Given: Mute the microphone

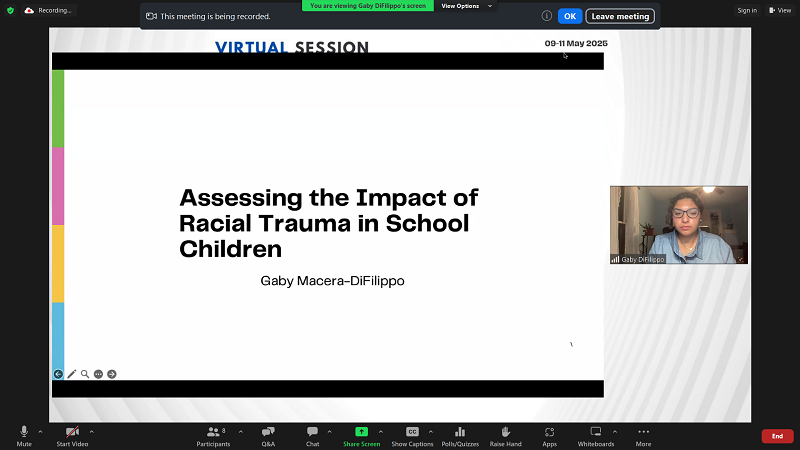Looking at the screenshot, I should pos(24,434).
